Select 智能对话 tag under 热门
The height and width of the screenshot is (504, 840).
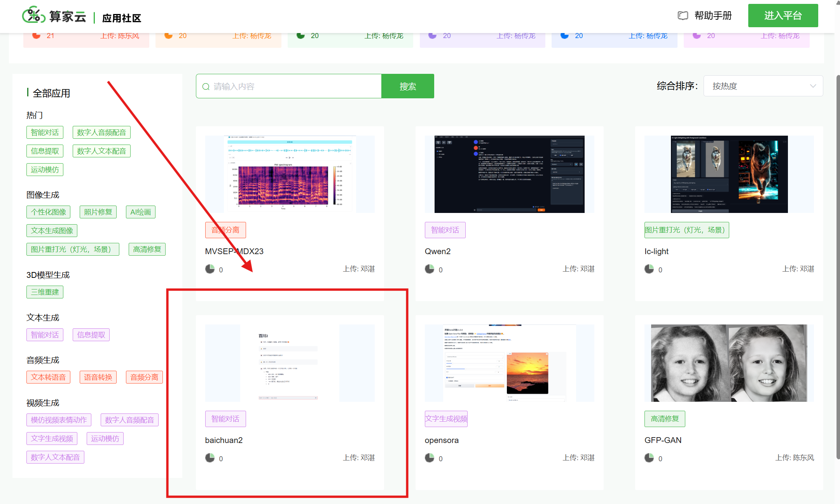click(x=45, y=133)
